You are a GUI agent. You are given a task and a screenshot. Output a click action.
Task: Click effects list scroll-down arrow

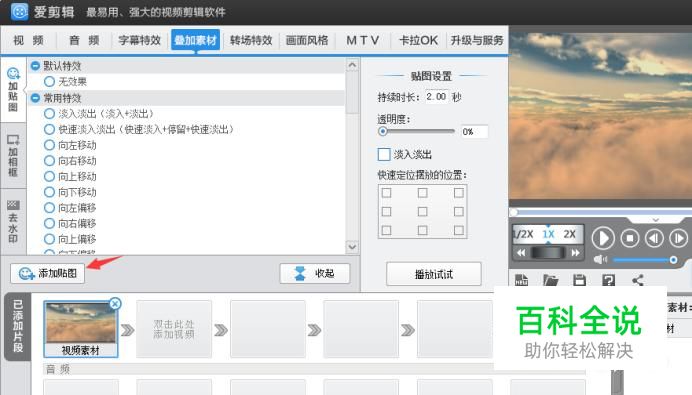click(352, 247)
